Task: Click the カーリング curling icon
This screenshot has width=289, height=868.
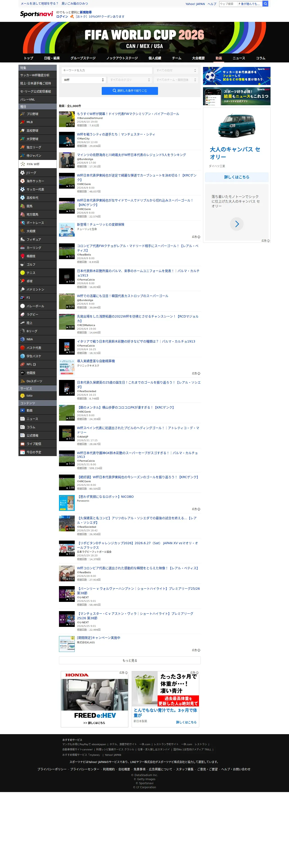Action: pos(23,248)
